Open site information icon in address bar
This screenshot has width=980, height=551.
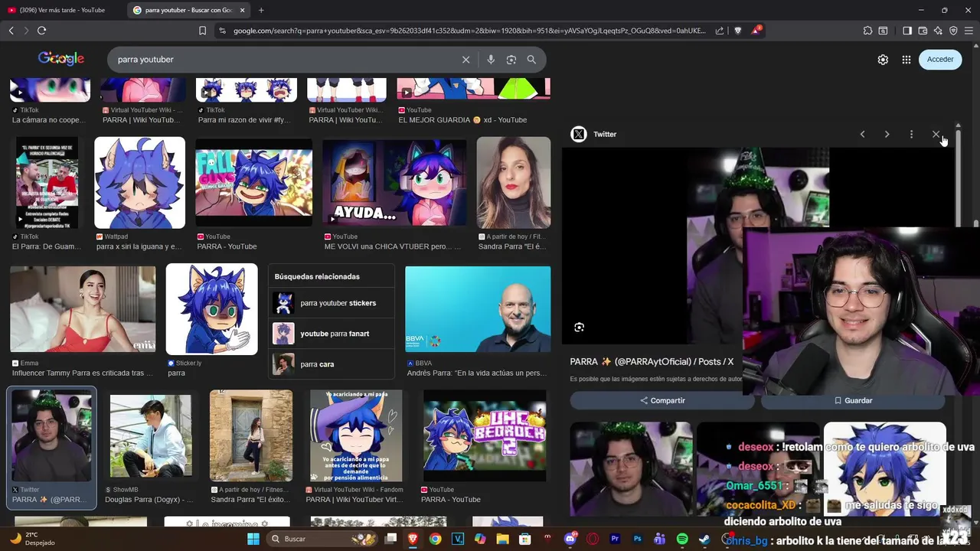point(222,31)
